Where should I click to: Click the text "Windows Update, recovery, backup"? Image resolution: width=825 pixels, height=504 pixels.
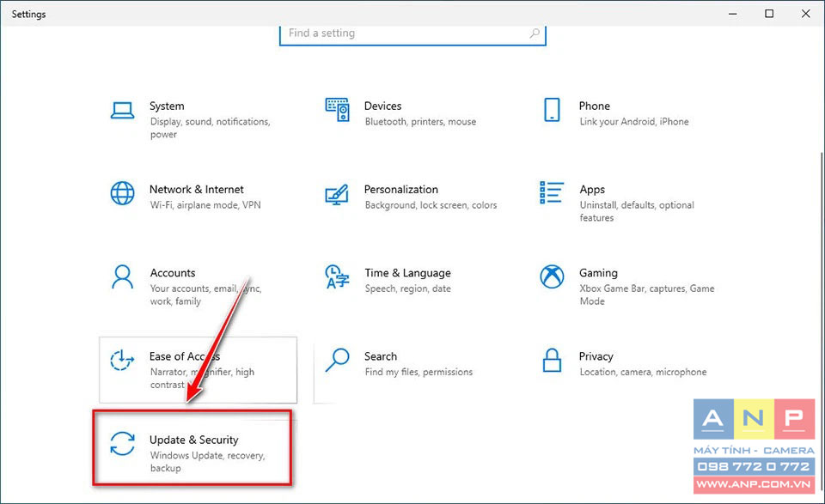tap(207, 461)
